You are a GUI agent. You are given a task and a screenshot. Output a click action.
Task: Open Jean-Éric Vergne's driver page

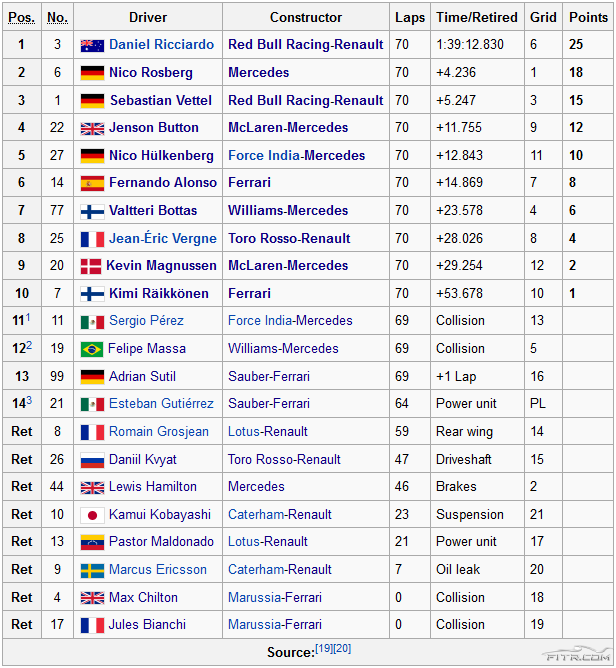[162, 238]
